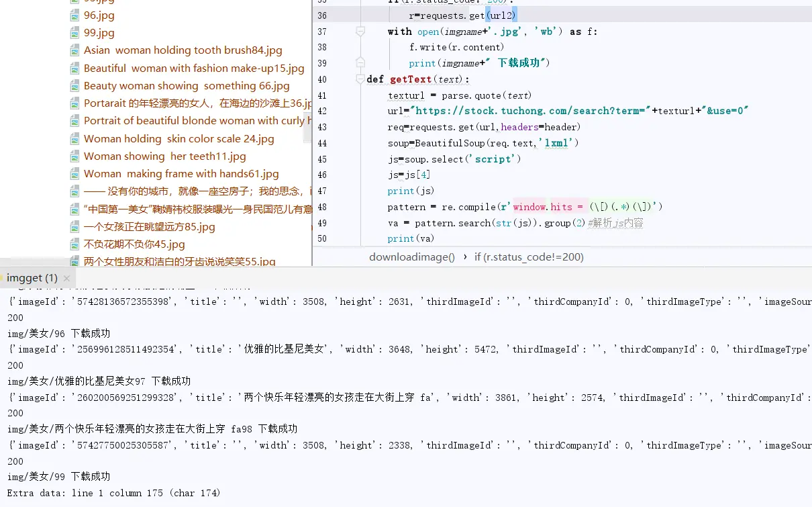Viewport: 812px width, 507px height.
Task: Click line number 44 in the gutter
Action: tap(322, 143)
